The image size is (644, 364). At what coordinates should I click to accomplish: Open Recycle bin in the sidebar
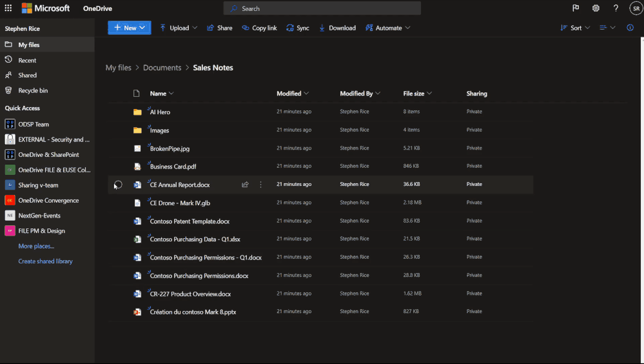33,90
